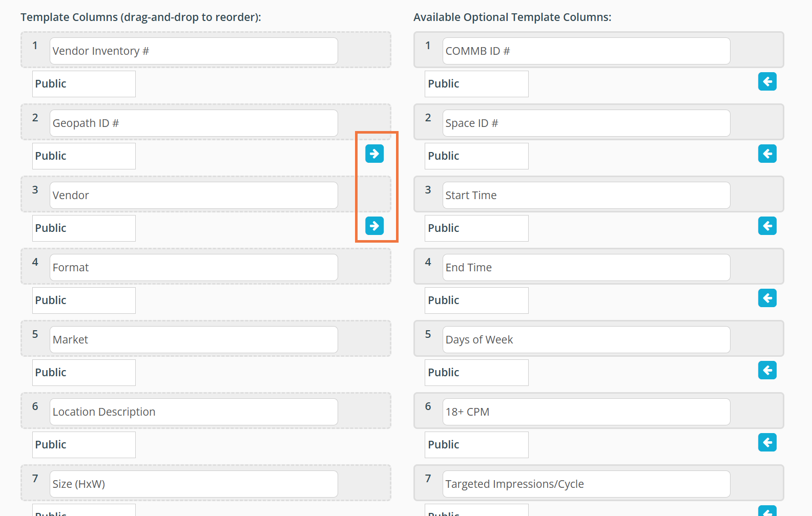Click the right arrow icon under Geopath ID #

pos(374,154)
